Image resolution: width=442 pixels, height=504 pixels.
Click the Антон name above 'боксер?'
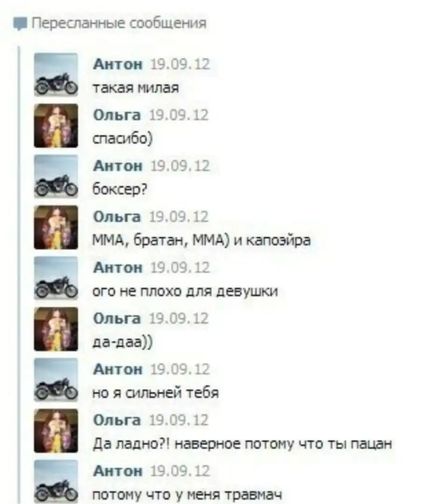[118, 166]
